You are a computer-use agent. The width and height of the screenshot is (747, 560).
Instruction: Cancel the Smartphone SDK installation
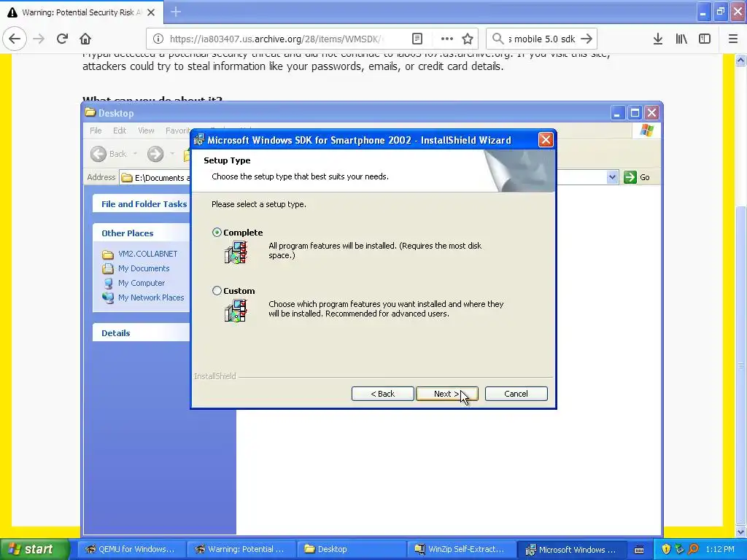coord(516,394)
